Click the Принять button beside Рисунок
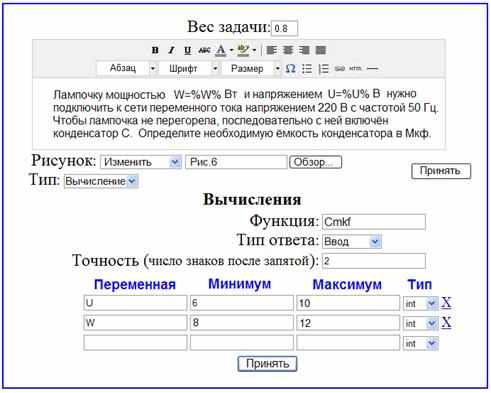 tap(441, 171)
